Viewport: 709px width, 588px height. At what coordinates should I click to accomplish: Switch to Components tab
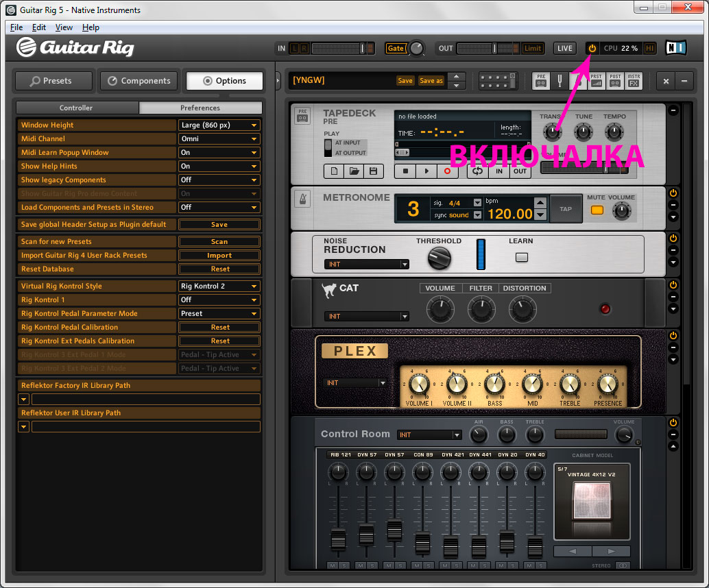pyautogui.click(x=139, y=81)
